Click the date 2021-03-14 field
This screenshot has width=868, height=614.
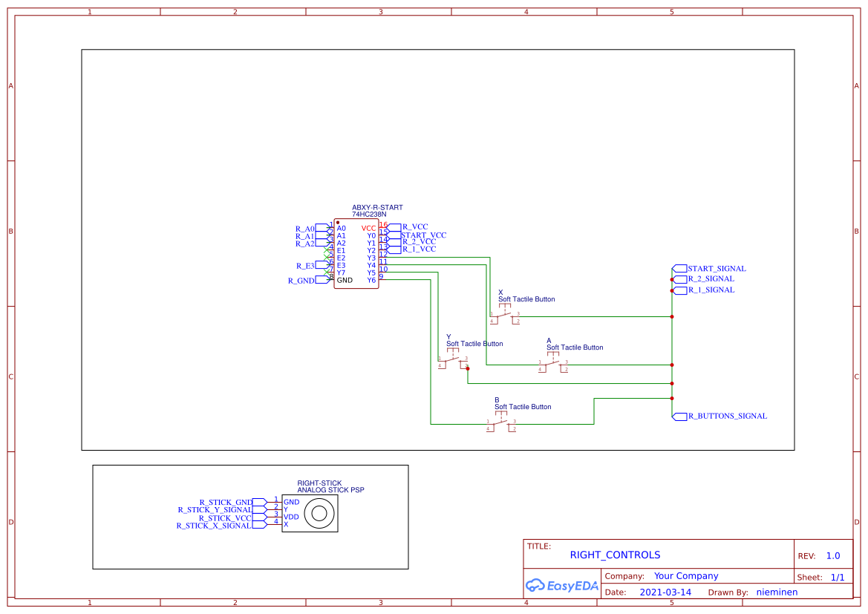click(665, 592)
